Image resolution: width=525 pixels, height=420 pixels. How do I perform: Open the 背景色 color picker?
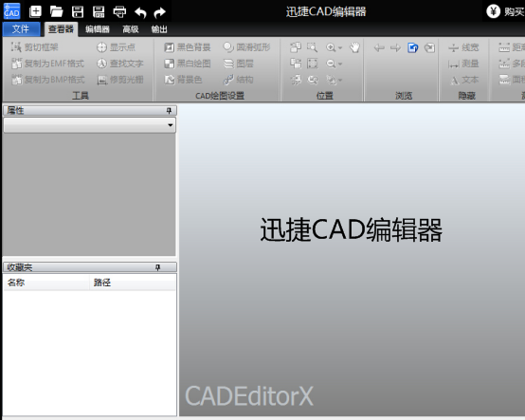(184, 80)
